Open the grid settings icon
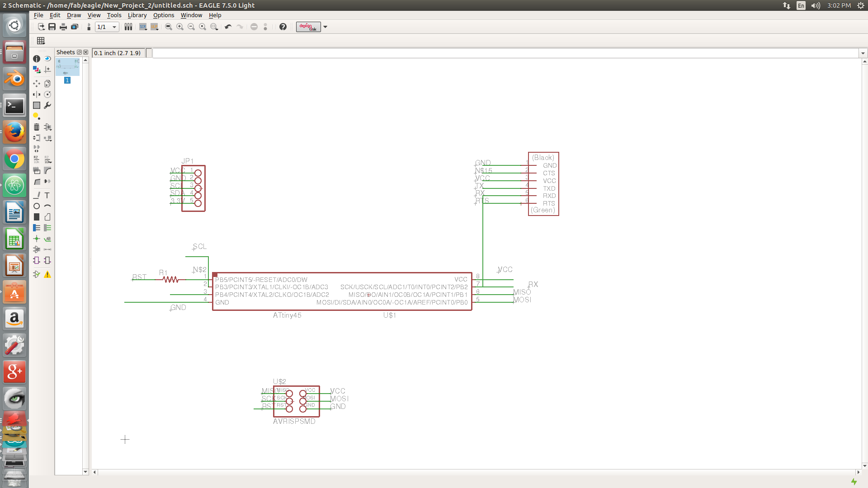Viewport: 868px width, 488px height. pyautogui.click(x=41, y=41)
